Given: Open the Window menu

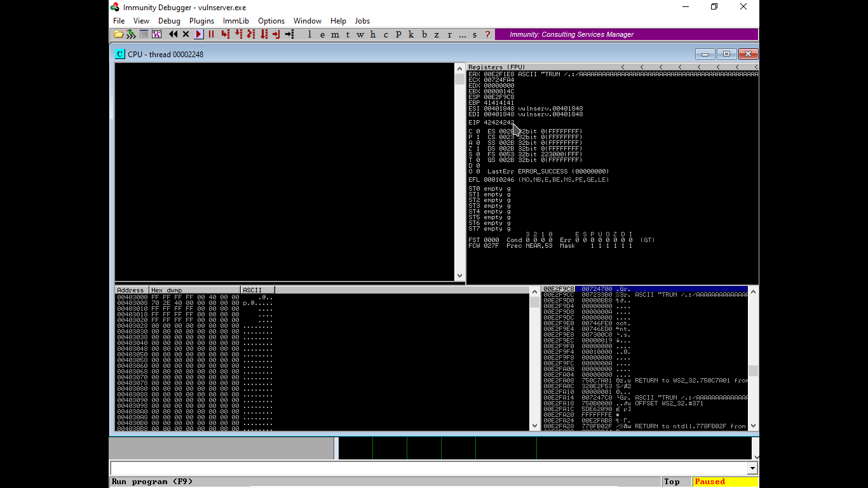Looking at the screenshot, I should tap(308, 21).
